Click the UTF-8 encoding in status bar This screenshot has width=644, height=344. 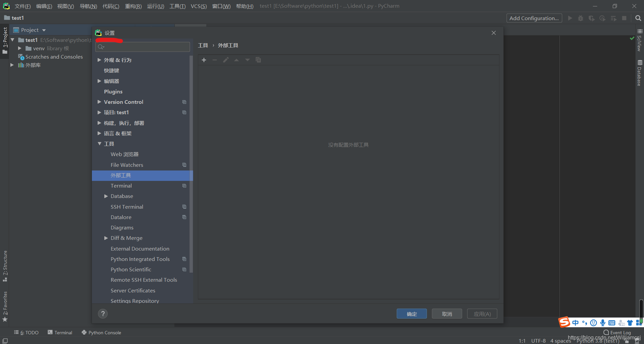[538, 341]
